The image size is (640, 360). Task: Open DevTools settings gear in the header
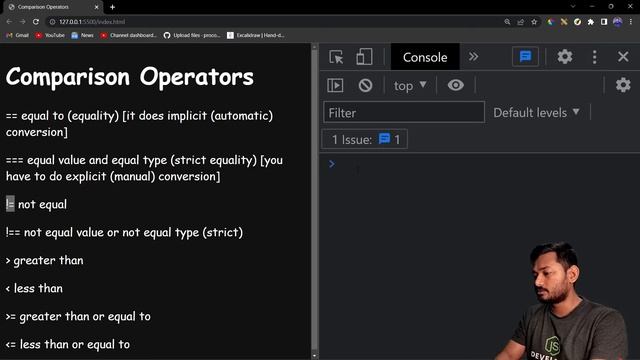coord(564,56)
